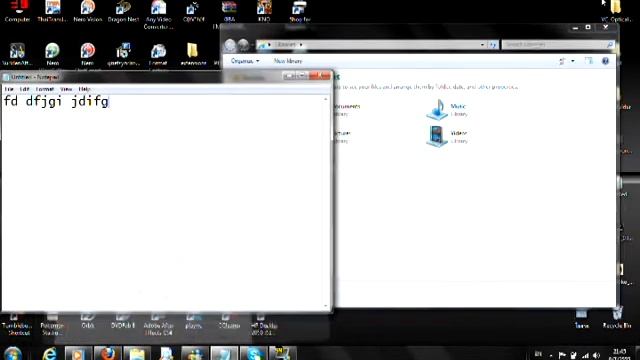Select the green Nero desktop shortcut
640x360 pixels.
tap(52, 54)
